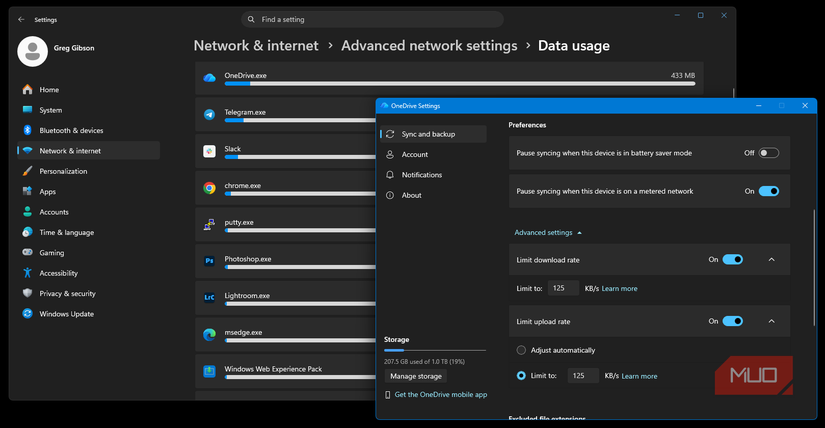Click the Home icon in Settings sidebar
The height and width of the screenshot is (428, 825).
pyautogui.click(x=27, y=89)
